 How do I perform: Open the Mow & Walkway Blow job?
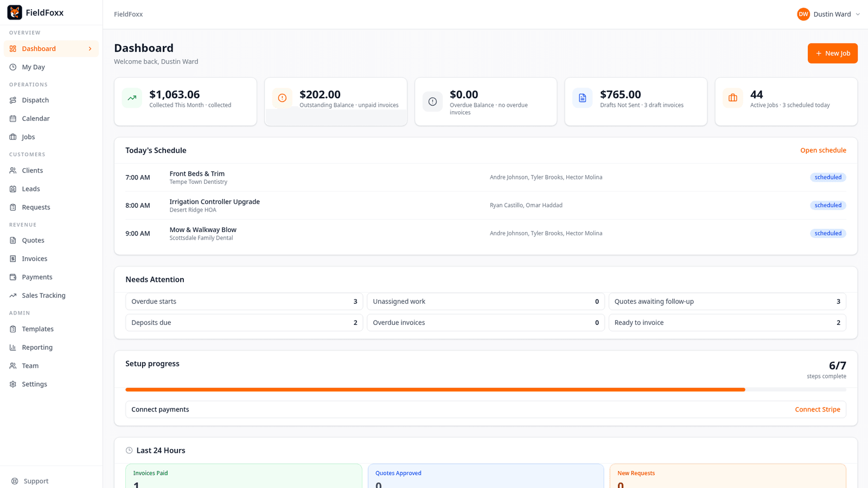pyautogui.click(x=486, y=234)
